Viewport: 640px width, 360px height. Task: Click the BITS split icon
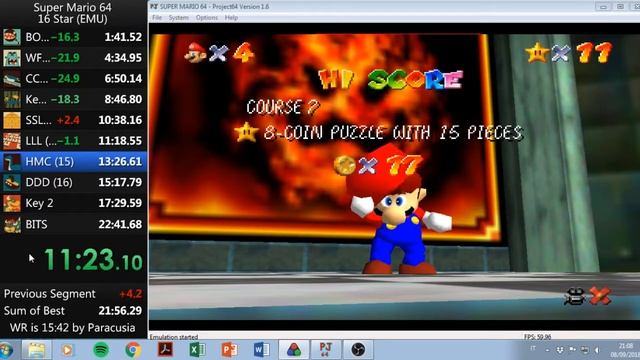click(12, 224)
